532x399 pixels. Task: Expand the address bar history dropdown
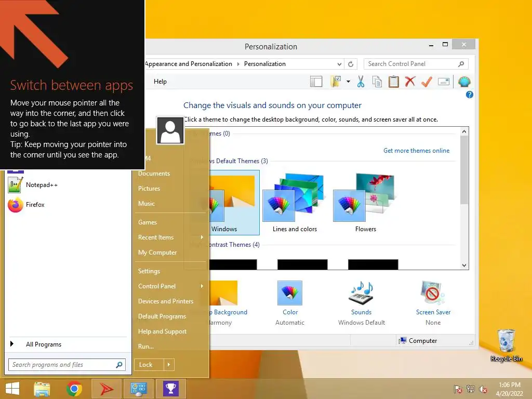pos(339,64)
